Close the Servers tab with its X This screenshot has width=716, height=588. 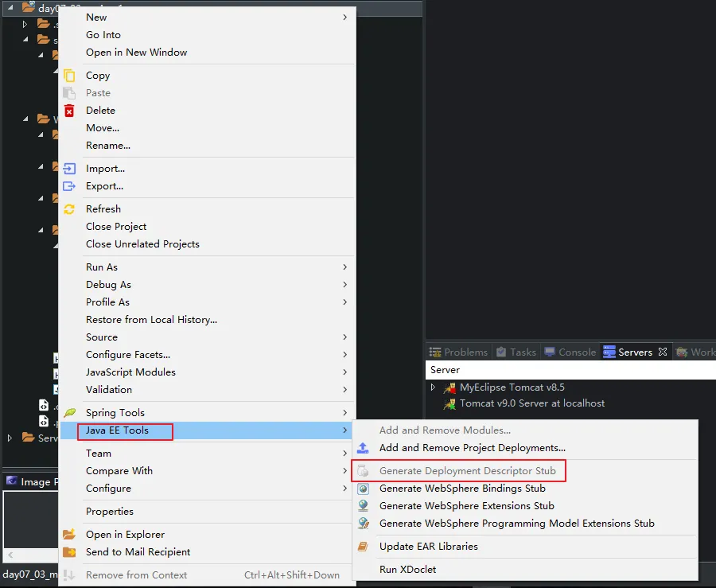[663, 352]
